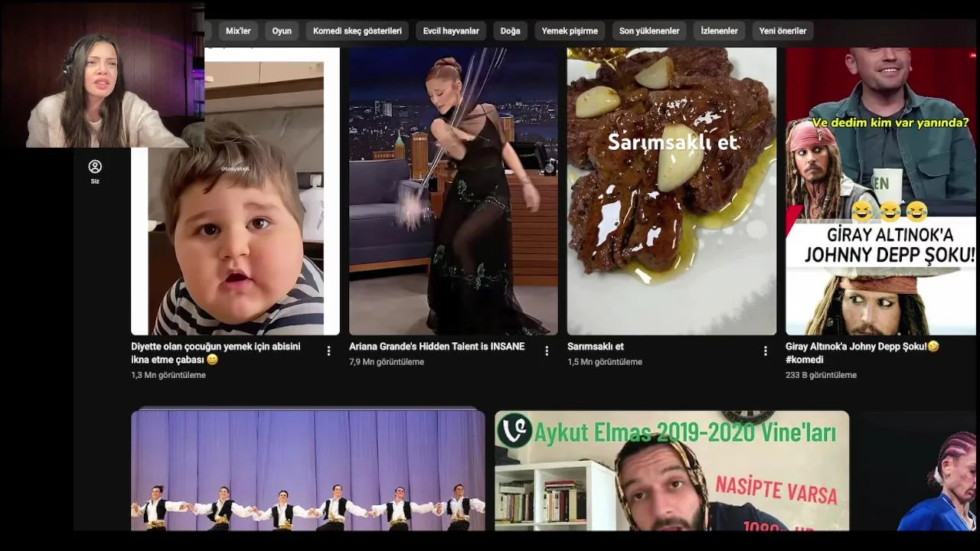Viewport: 980px width, 551px height.
Task: Click '1,3 Mn görüntüleme' view count
Action: coord(168,375)
